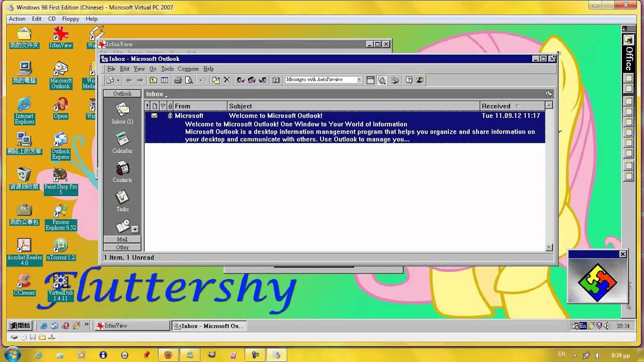The image size is (644, 362).
Task: Sort by Attachment column header
Action: pyautogui.click(x=170, y=106)
